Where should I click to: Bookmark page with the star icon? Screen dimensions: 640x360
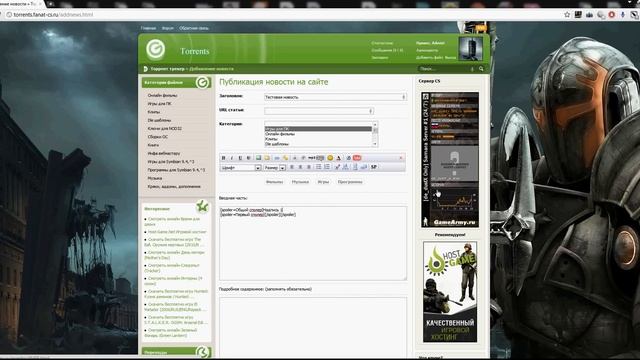pyautogui.click(x=567, y=15)
